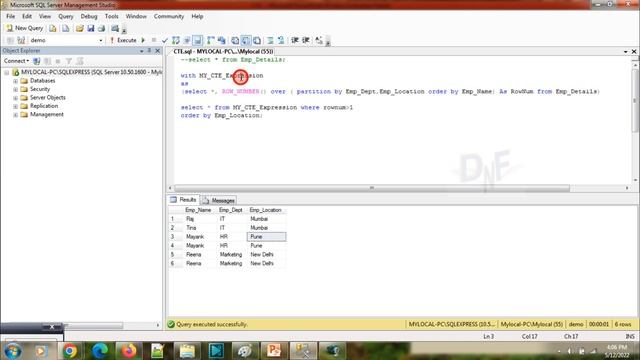640x360 pixels.
Task: Open the Tools menu
Action: click(x=111, y=16)
